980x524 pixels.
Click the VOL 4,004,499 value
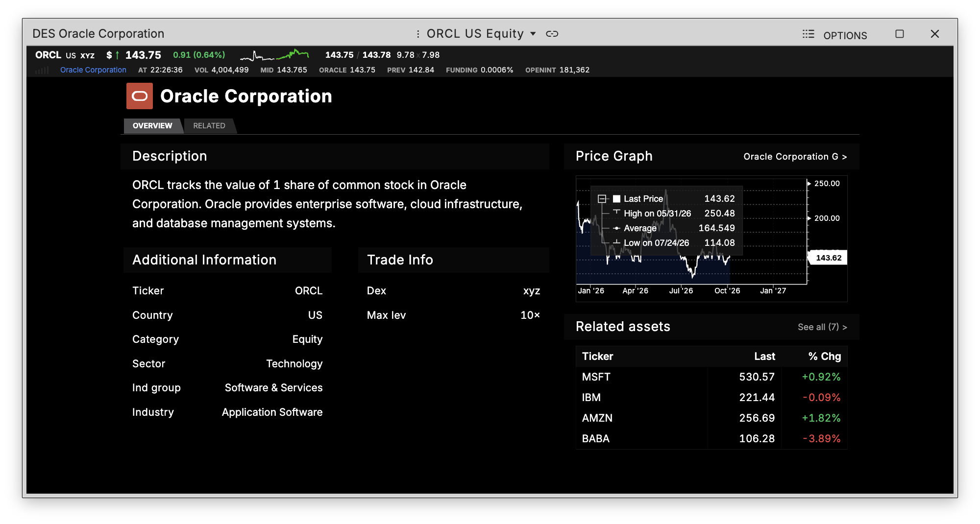pos(221,70)
